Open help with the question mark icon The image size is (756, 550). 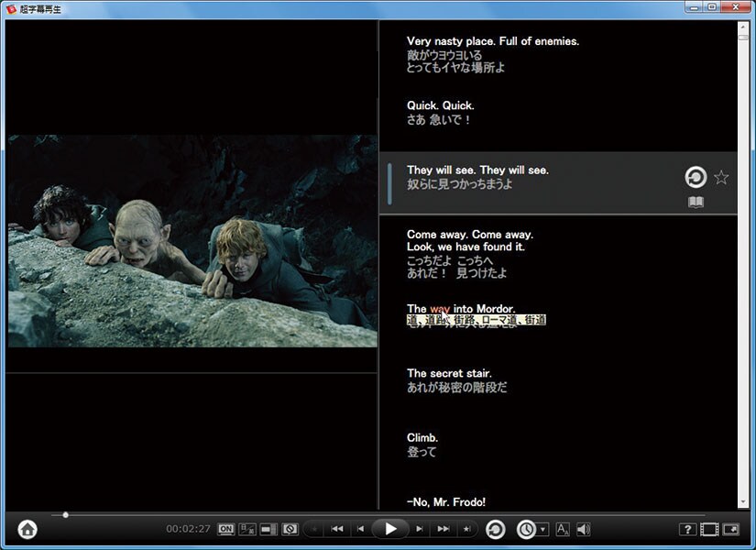click(x=687, y=529)
